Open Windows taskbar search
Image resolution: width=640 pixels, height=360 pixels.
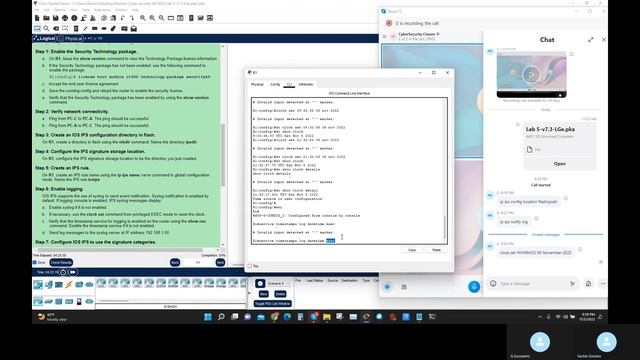221,317
